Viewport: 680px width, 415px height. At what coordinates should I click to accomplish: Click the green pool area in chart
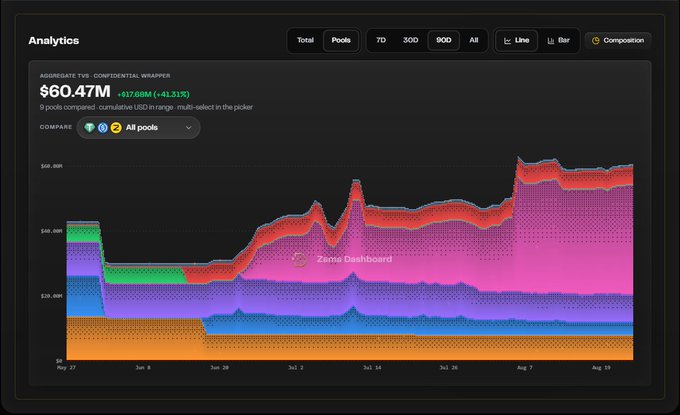tap(143, 276)
